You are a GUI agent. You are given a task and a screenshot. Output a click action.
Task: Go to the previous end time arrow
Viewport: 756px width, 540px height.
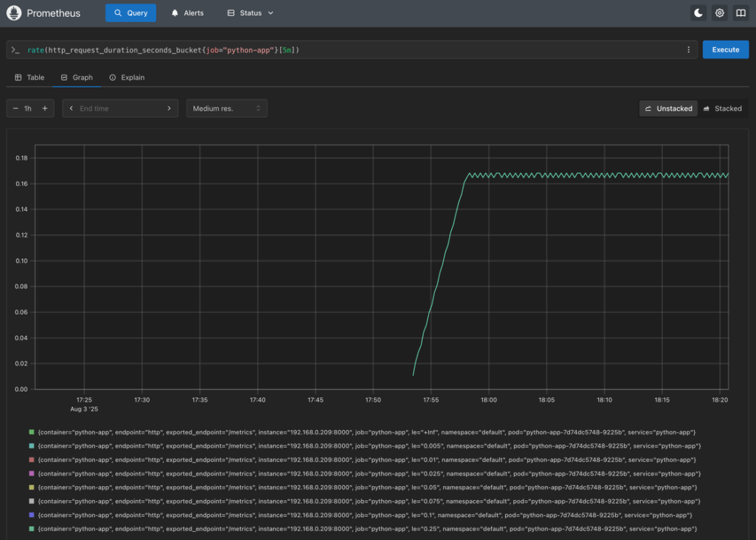click(x=72, y=109)
